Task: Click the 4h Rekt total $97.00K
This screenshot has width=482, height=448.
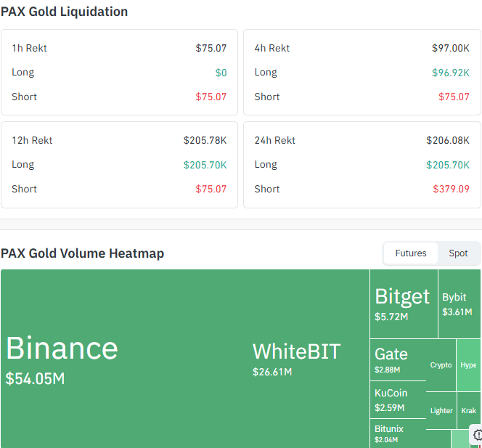Action: click(x=451, y=48)
